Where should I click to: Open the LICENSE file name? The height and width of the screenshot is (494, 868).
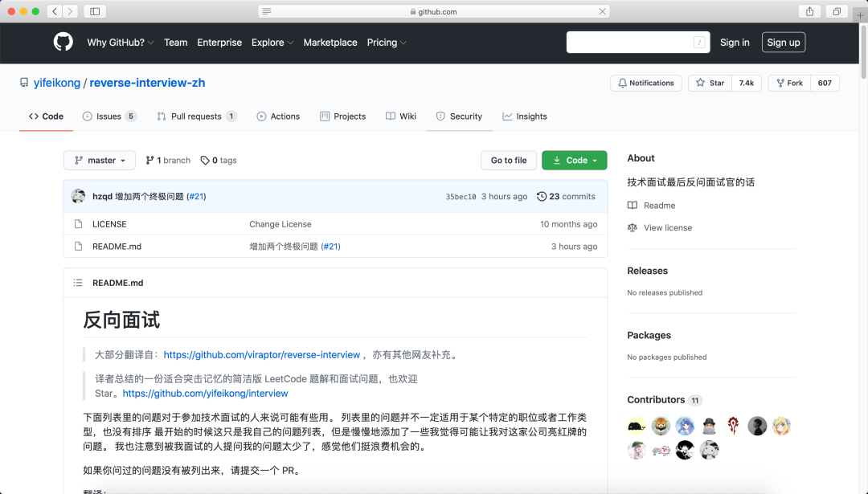tap(109, 224)
